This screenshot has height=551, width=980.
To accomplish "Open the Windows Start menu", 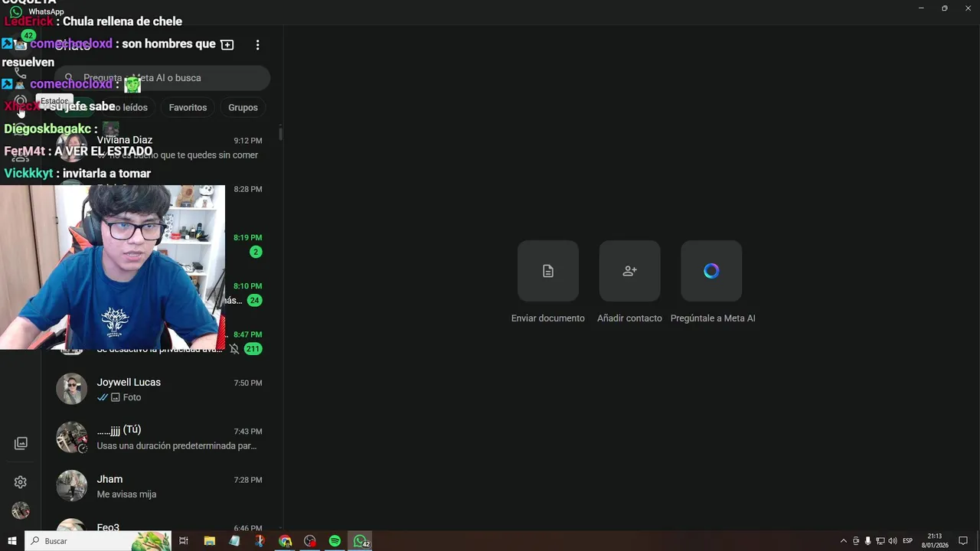I will [x=12, y=541].
